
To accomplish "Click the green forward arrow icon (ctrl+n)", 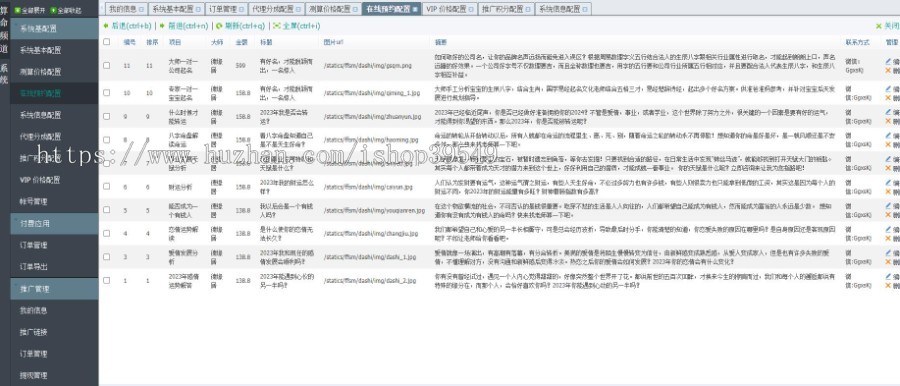I will tap(162, 26).
